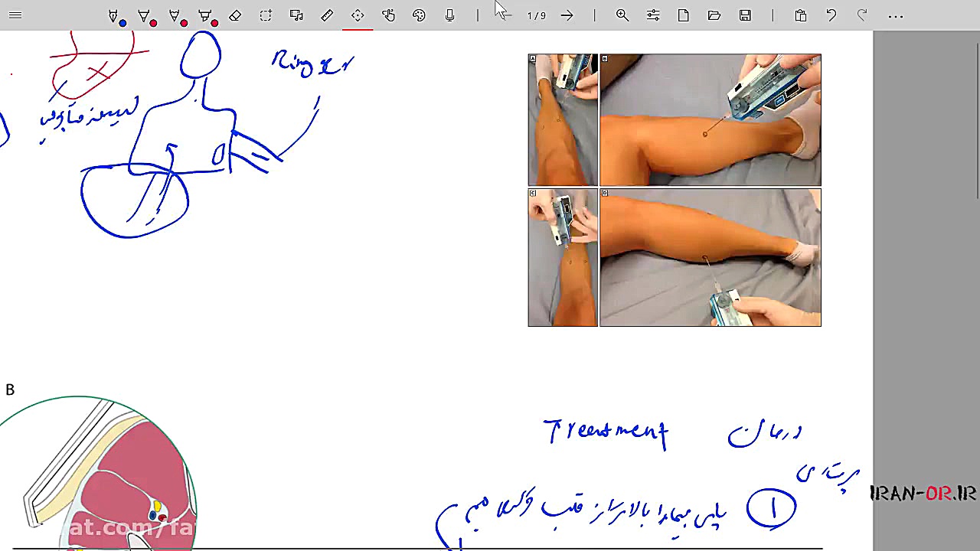Select the blue pen tool
The image size is (980, 551).
[x=115, y=16]
